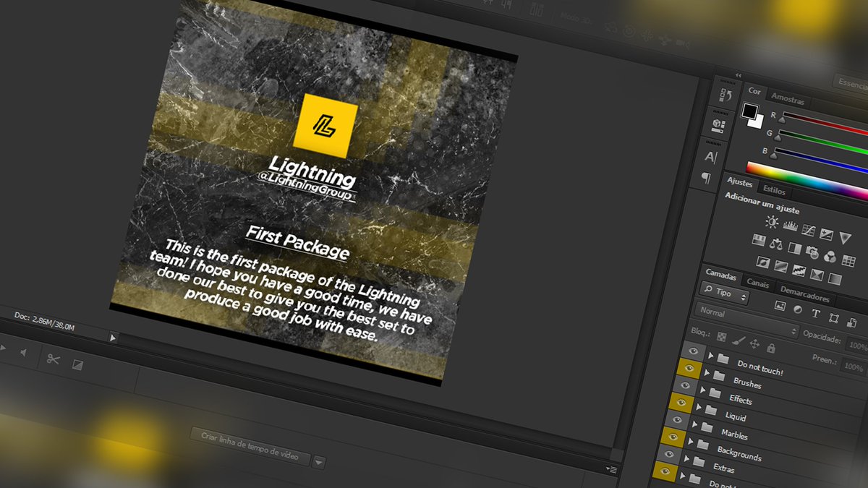
Task: Click the black foreground color swatch
Action: 750,111
